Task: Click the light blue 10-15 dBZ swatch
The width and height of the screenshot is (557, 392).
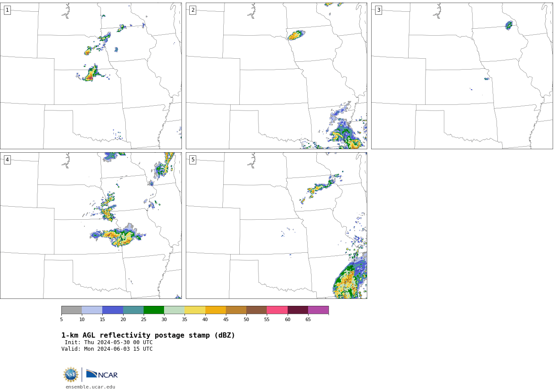Action: [92, 310]
